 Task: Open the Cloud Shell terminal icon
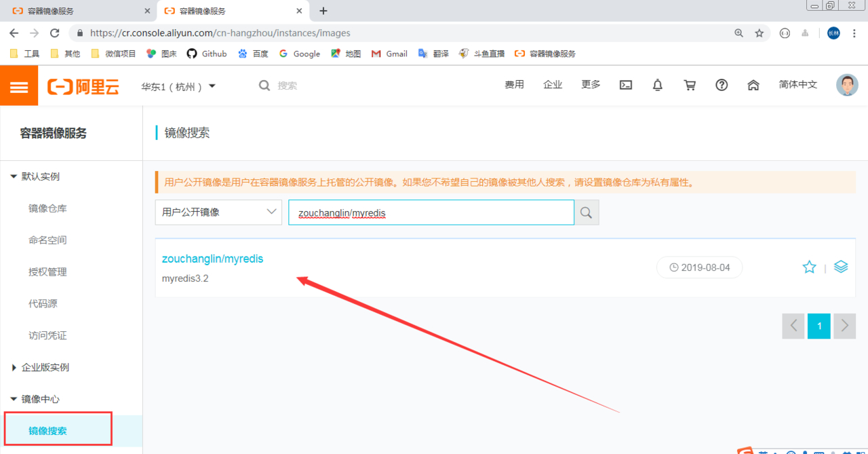626,86
